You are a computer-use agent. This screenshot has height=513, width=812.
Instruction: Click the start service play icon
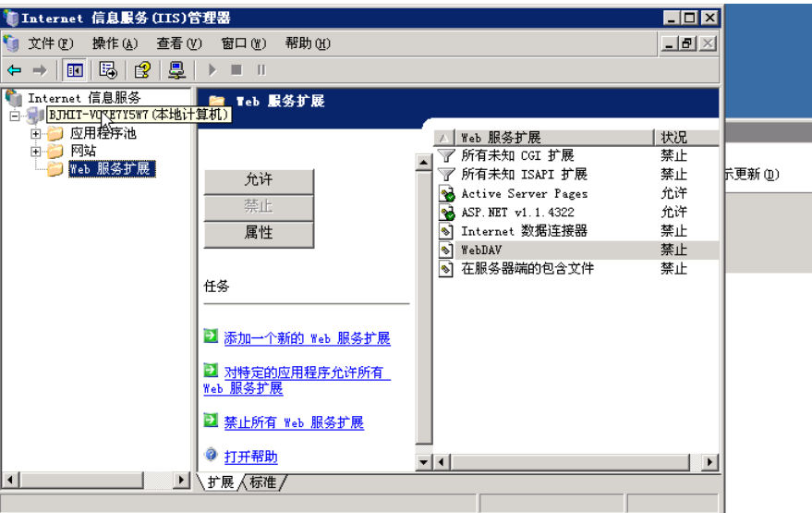[x=212, y=70]
